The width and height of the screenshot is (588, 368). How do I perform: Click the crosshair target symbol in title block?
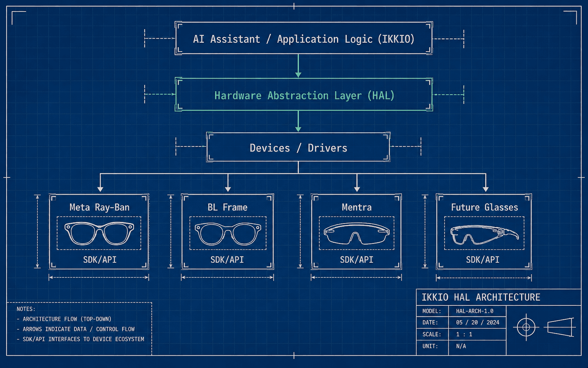click(x=526, y=327)
